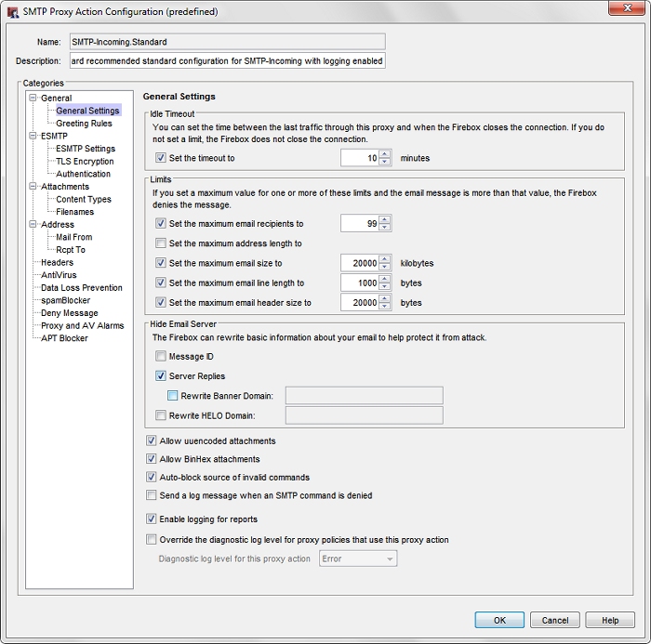This screenshot has width=651, height=644.
Task: Enable the maximum address length limit
Action: (161, 243)
